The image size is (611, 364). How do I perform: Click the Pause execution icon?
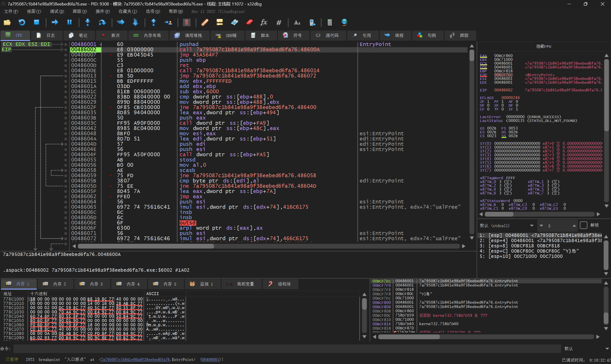(x=69, y=22)
